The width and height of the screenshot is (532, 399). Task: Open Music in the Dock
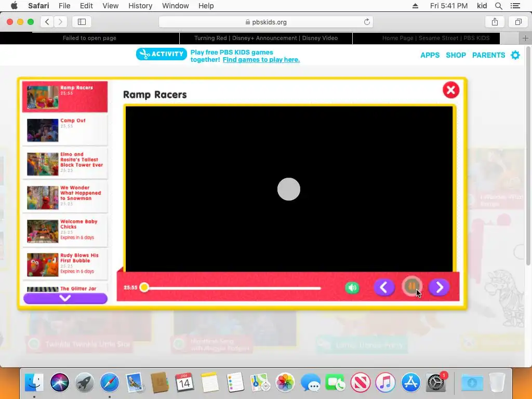(x=385, y=382)
